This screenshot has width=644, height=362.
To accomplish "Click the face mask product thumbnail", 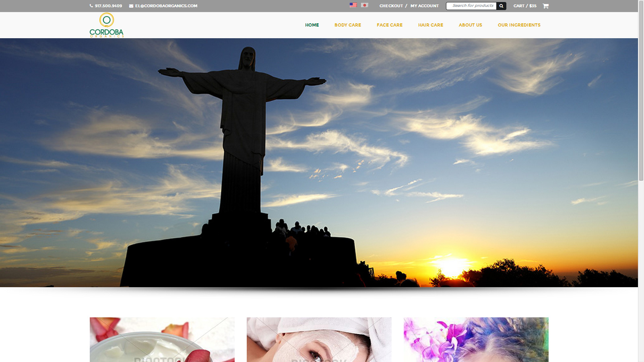I will pyautogui.click(x=319, y=339).
